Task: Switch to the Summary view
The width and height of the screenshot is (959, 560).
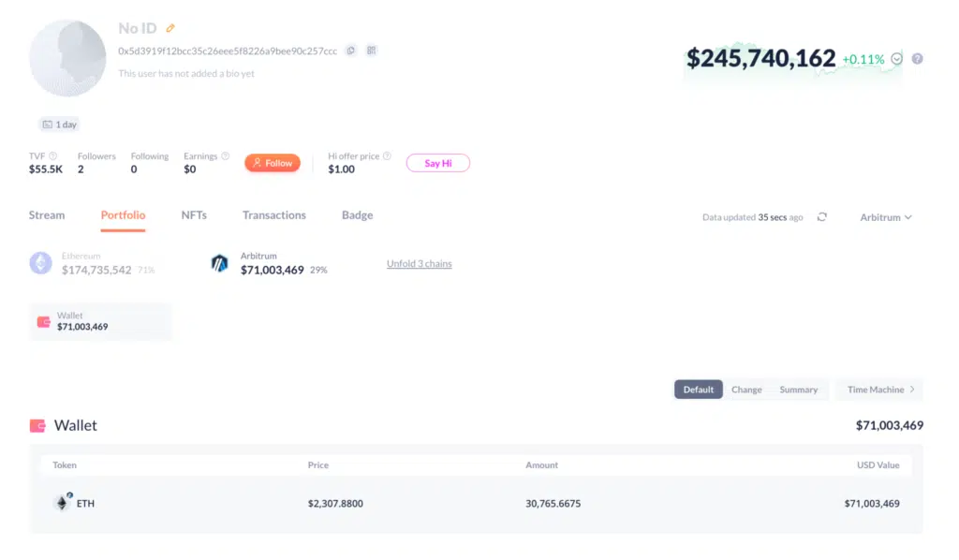Action: tap(799, 389)
